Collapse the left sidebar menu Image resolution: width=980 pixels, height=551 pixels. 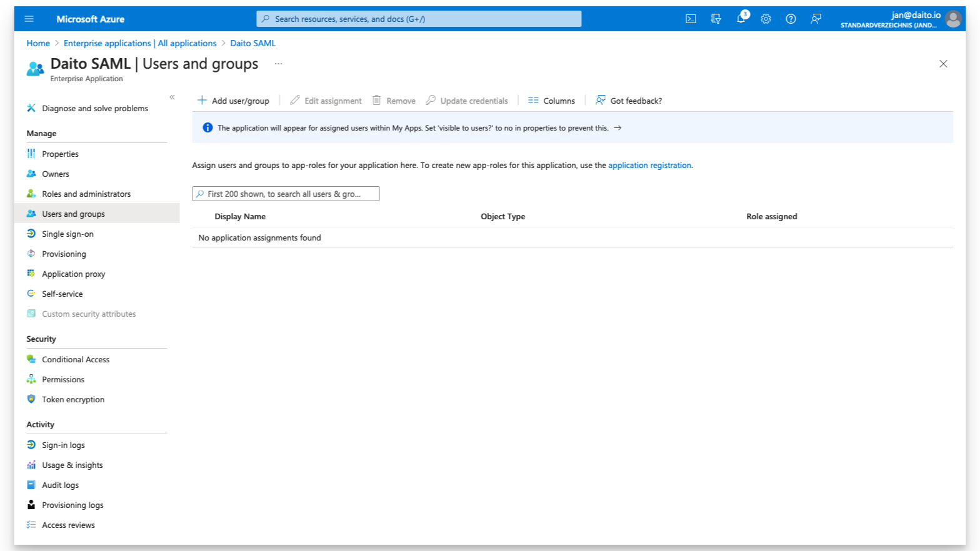tap(172, 97)
